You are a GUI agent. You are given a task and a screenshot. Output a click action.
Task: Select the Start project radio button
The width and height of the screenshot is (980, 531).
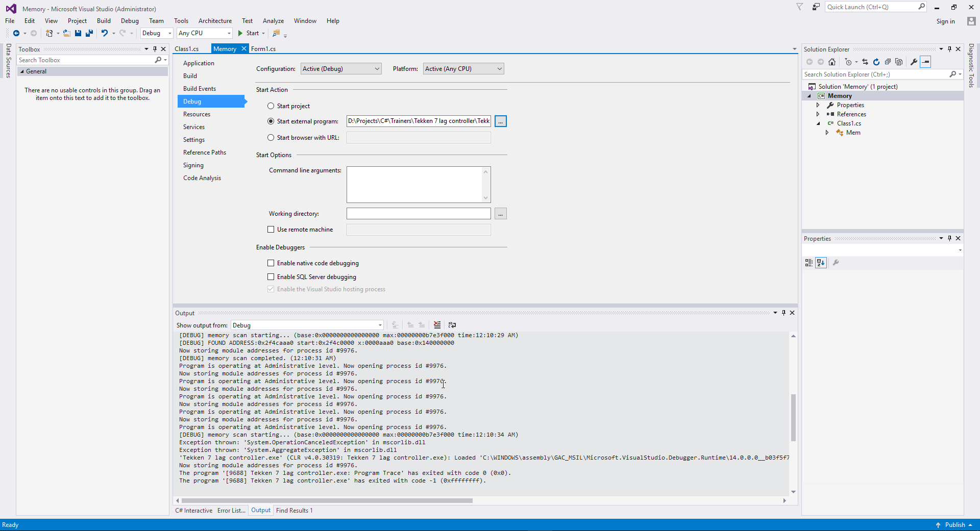pyautogui.click(x=271, y=106)
